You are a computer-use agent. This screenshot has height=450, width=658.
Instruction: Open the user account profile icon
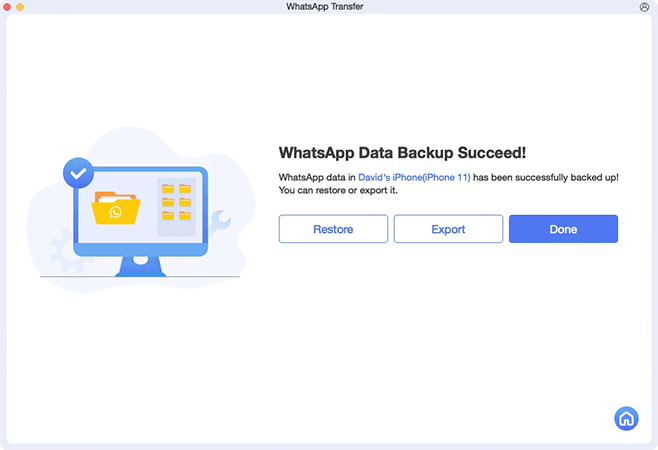(x=644, y=7)
